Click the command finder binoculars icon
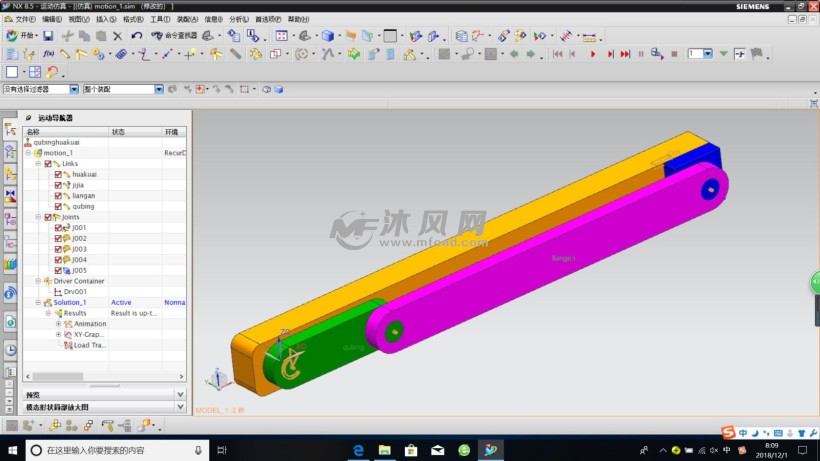The width and height of the screenshot is (820, 461). 157,35
